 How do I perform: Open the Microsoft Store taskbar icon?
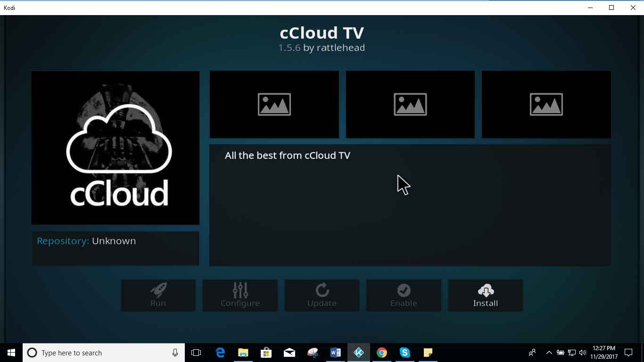[266, 353]
